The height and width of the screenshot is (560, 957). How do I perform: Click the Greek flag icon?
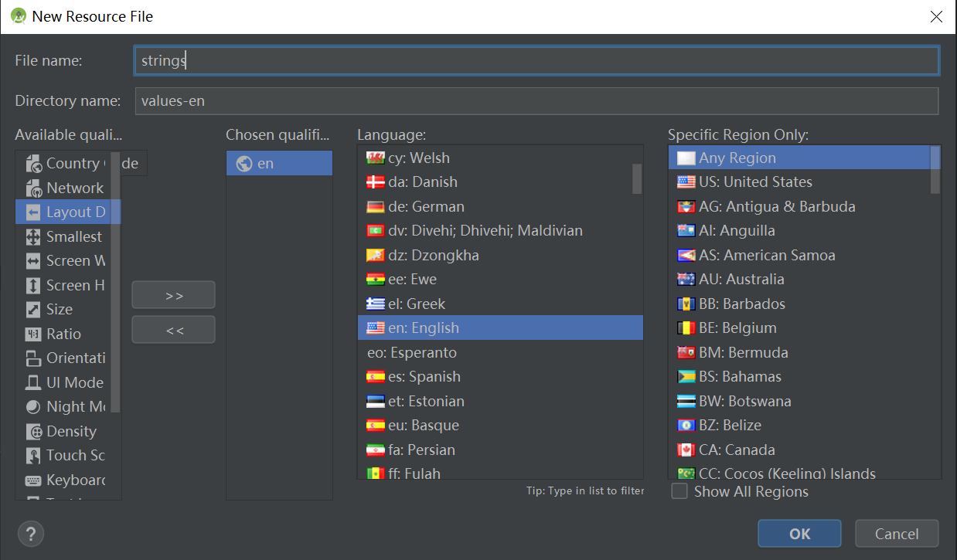tap(375, 304)
